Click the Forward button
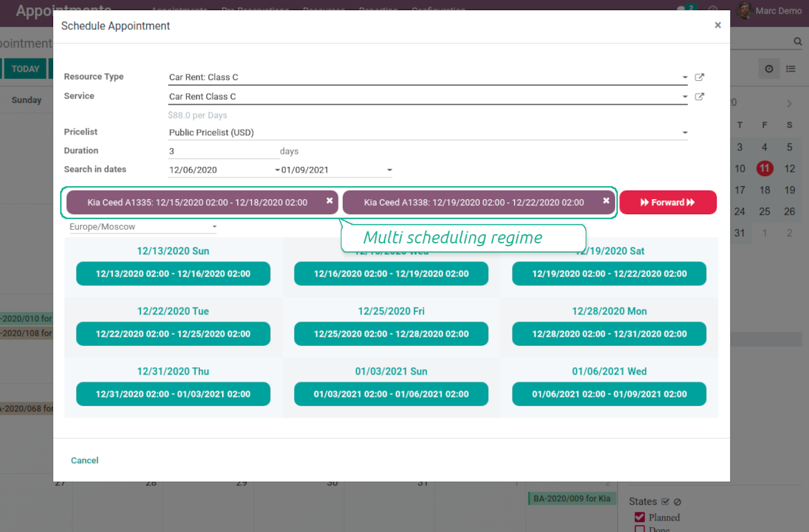Screen dimensions: 809x532 (x=667, y=203)
